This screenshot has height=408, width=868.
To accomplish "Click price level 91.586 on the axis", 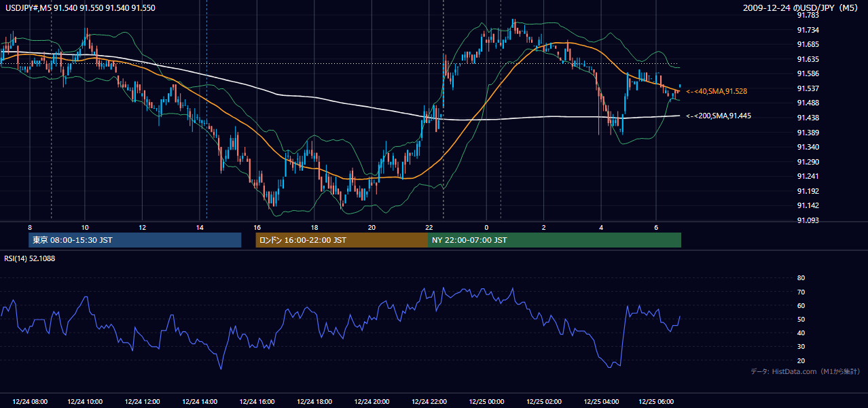I will (x=808, y=73).
